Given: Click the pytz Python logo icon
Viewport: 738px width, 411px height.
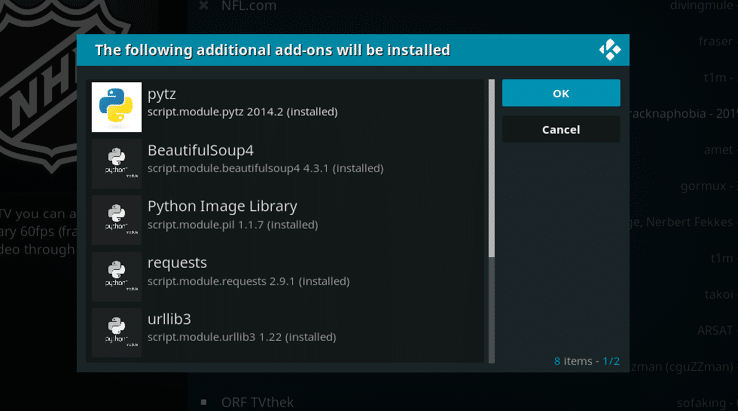Looking at the screenshot, I should click(x=117, y=107).
